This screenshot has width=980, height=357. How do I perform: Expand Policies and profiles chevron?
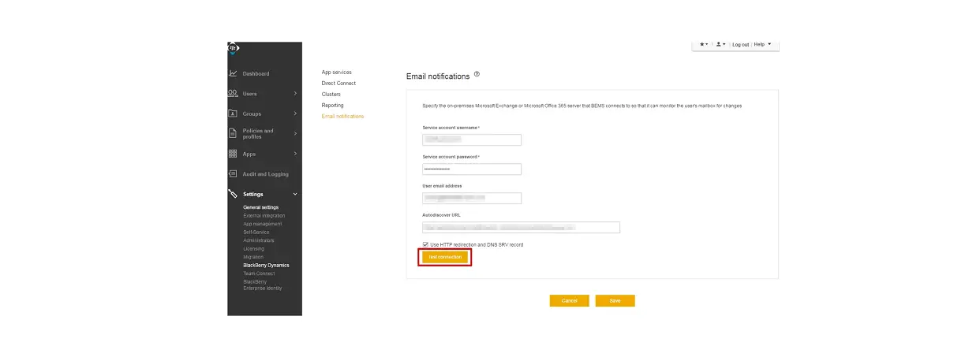tap(295, 133)
